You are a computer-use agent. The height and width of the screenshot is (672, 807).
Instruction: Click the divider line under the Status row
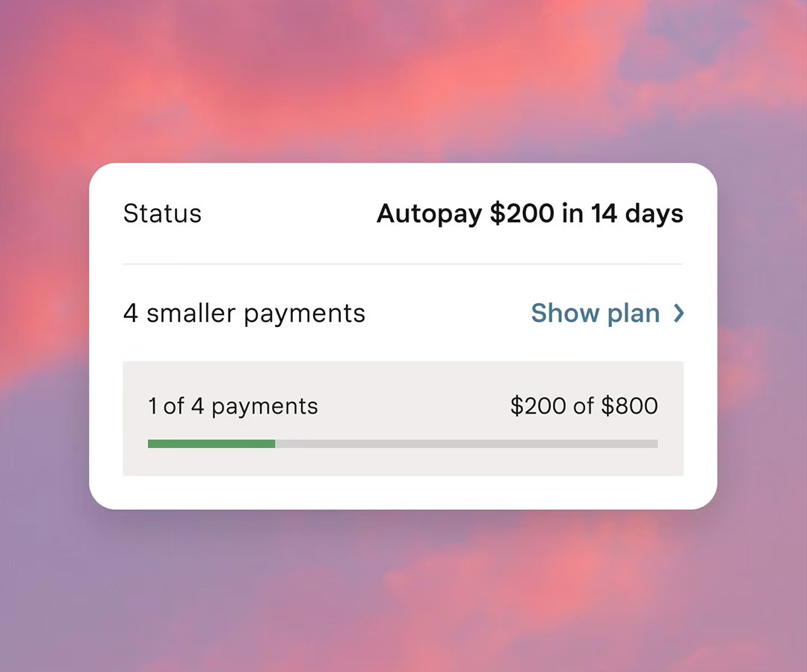(403, 264)
